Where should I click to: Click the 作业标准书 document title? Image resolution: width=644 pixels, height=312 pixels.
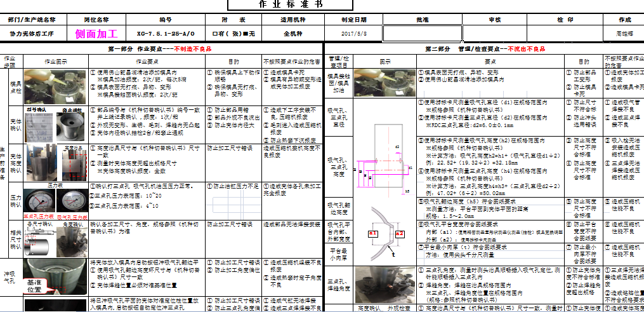(322, 4)
